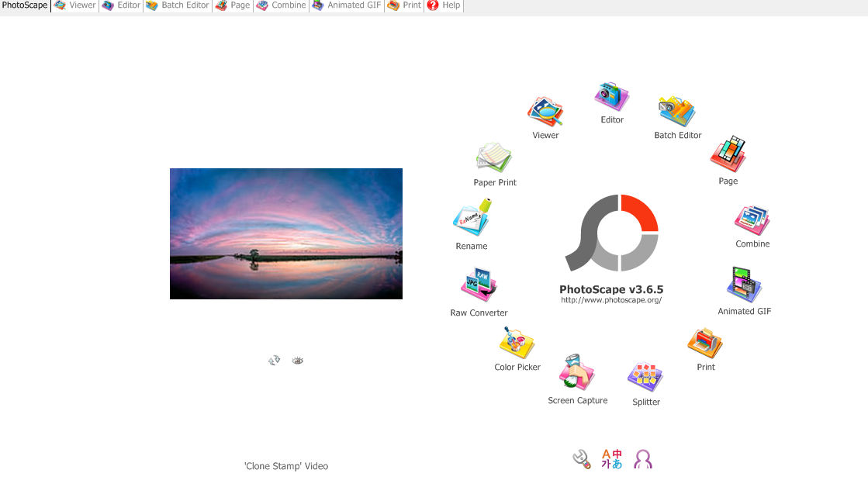Image resolution: width=868 pixels, height=487 pixels.
Task: Open the language selection icon
Action: (612, 459)
